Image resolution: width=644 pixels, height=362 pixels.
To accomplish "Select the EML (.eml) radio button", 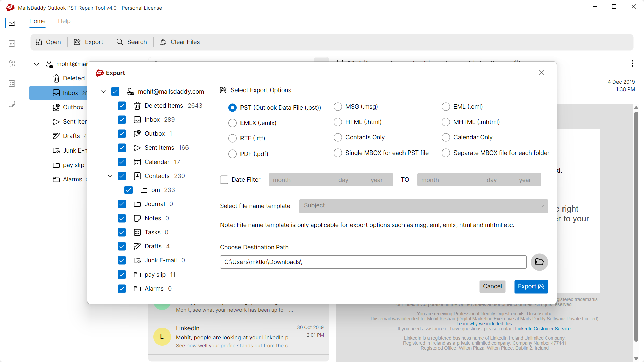I will coord(446,107).
